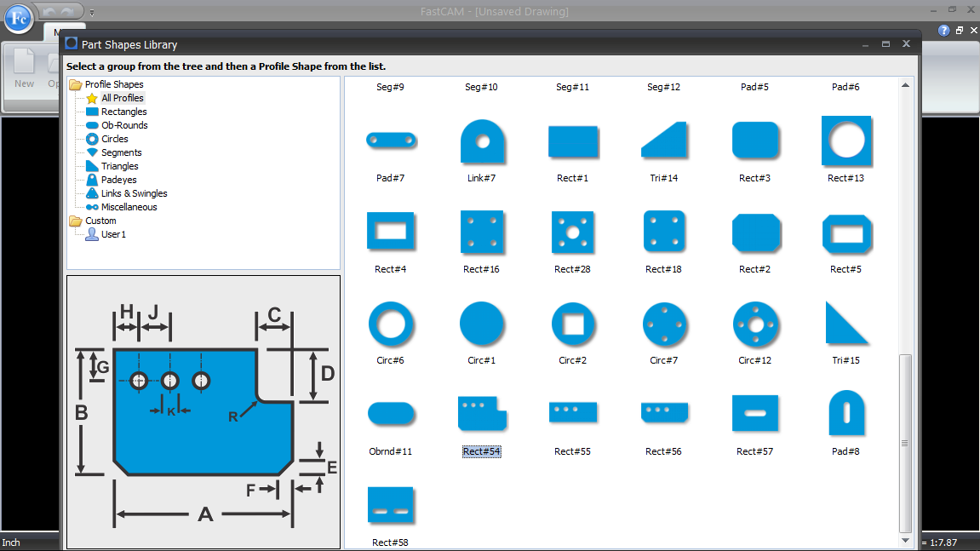The height and width of the screenshot is (551, 980).
Task: Select the Circ#7 bolt-circle shape
Action: [665, 324]
